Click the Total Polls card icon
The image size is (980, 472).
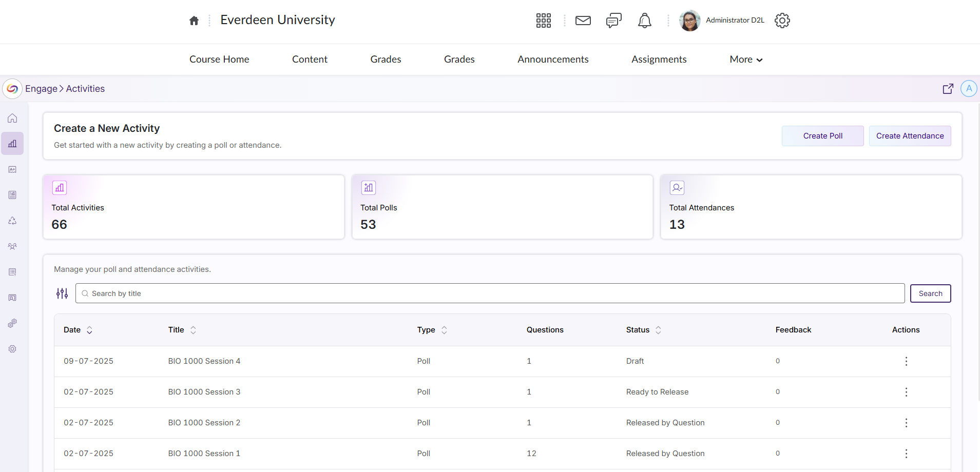tap(369, 188)
